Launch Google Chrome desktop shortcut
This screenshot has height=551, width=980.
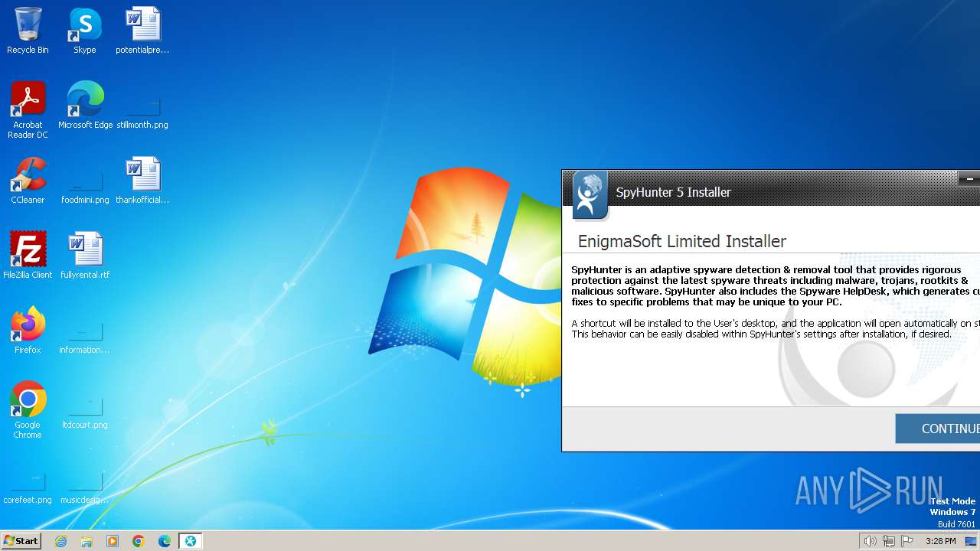[28, 410]
